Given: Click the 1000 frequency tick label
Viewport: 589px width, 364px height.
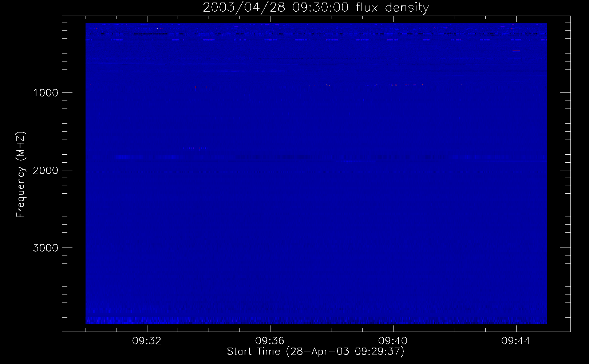Looking at the screenshot, I should pyautogui.click(x=46, y=93).
